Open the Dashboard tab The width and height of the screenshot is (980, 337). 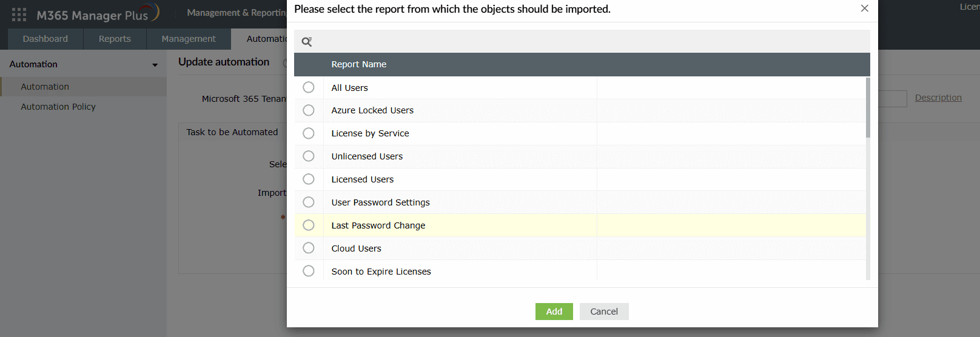pyautogui.click(x=45, y=39)
